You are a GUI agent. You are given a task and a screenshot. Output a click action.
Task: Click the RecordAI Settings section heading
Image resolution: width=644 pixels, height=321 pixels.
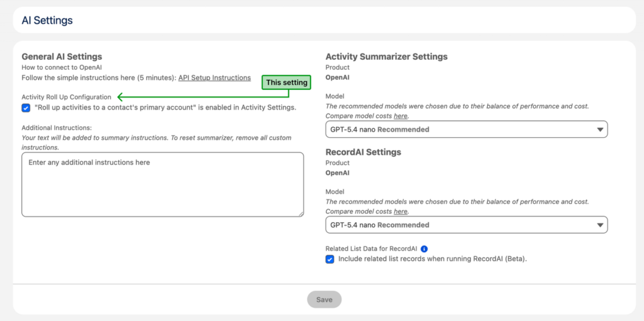pos(364,152)
